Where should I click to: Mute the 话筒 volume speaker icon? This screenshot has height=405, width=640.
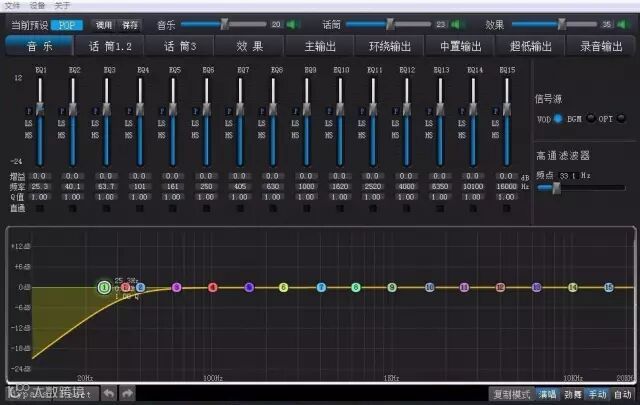tap(456, 25)
